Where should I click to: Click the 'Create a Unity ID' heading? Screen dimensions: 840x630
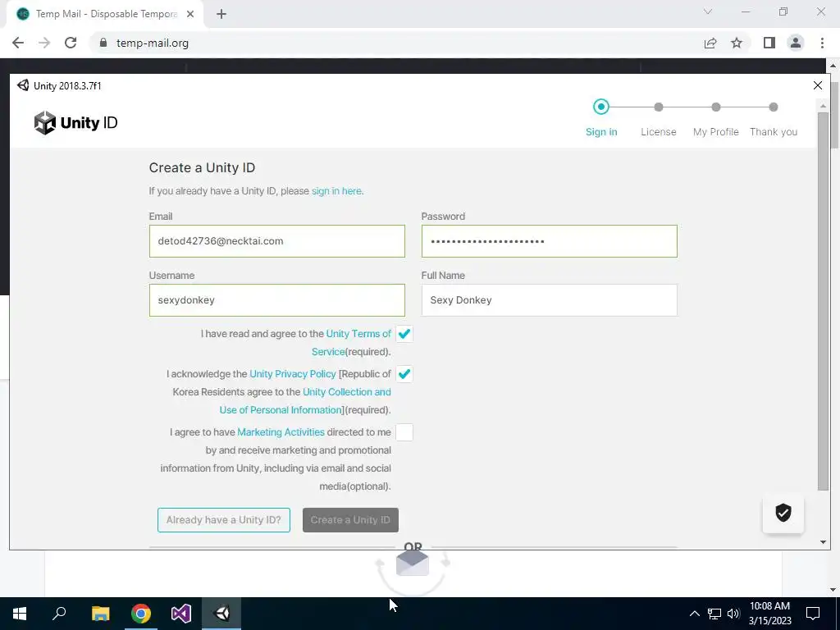pos(202,167)
